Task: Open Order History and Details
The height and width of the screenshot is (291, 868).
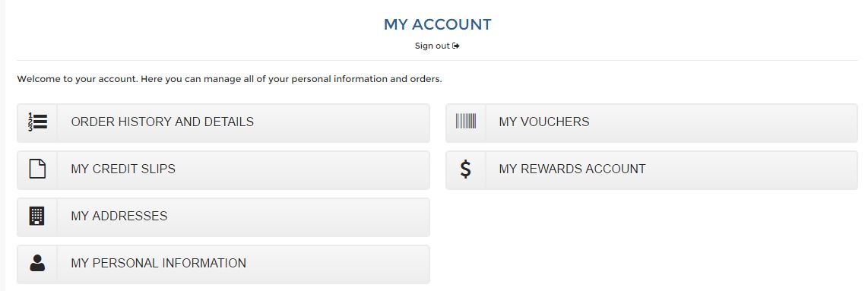Action: pos(223,123)
